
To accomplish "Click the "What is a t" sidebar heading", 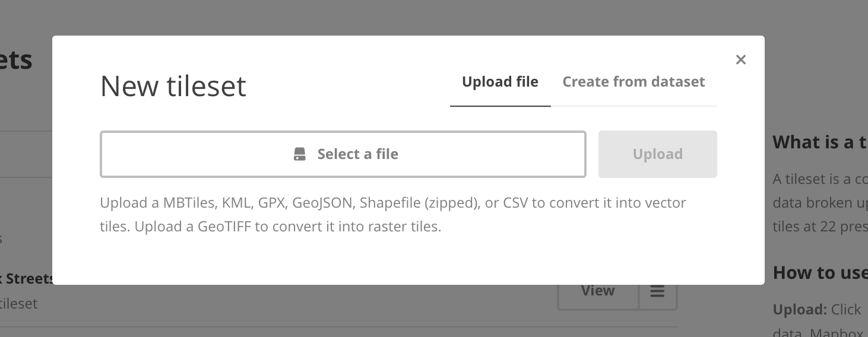I will [820, 142].
